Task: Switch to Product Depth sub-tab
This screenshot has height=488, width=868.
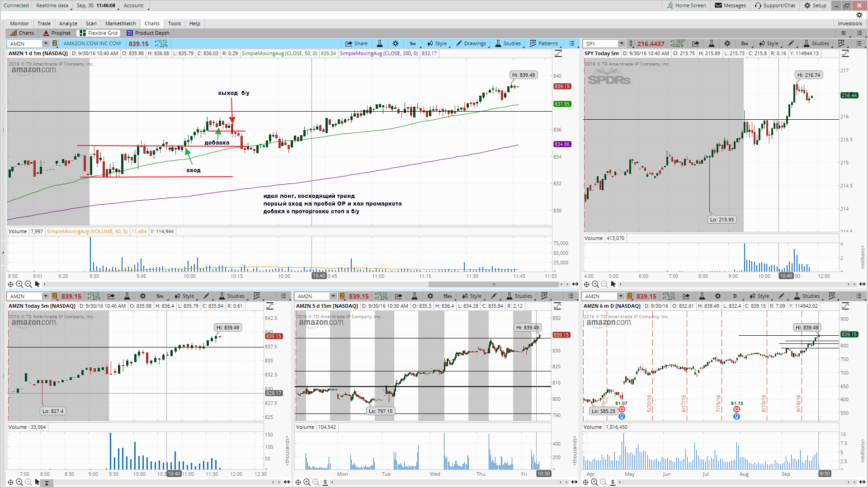Action: (x=148, y=33)
